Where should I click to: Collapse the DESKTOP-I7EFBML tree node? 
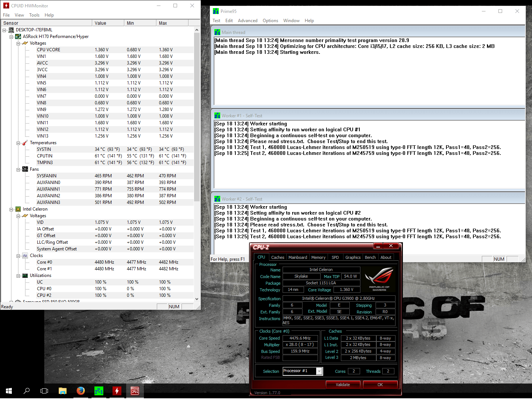[4, 30]
